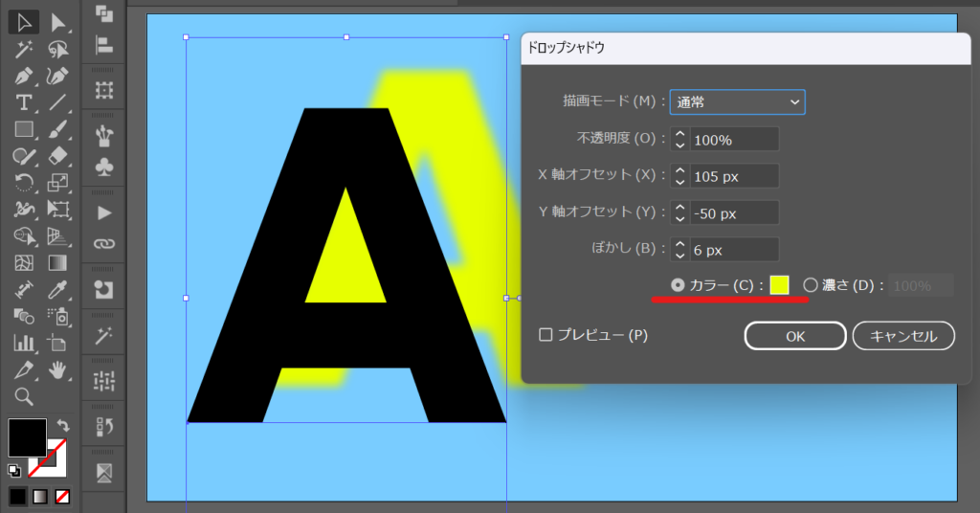980x513 pixels.
Task: Select the Artboard tool
Action: 57,343
